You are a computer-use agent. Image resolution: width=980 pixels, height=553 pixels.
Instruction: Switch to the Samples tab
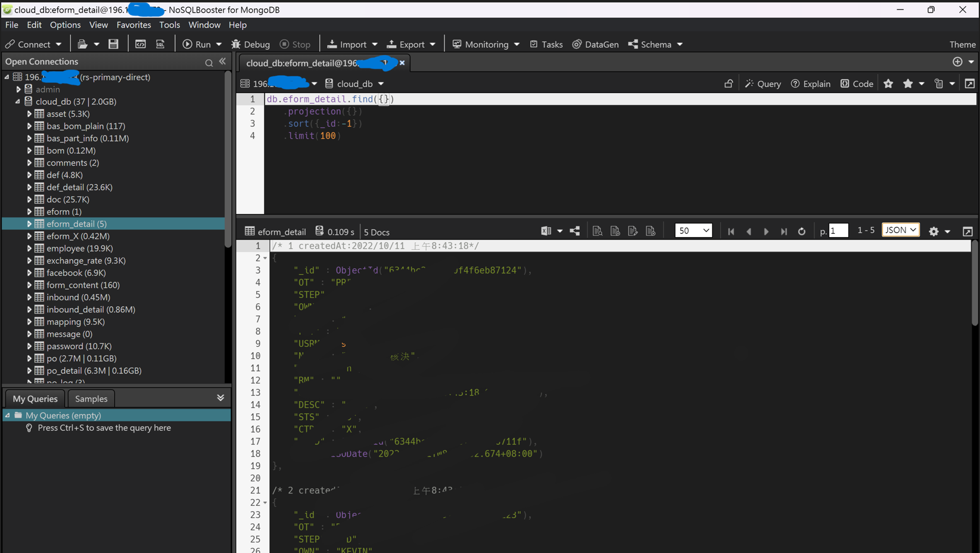point(91,399)
